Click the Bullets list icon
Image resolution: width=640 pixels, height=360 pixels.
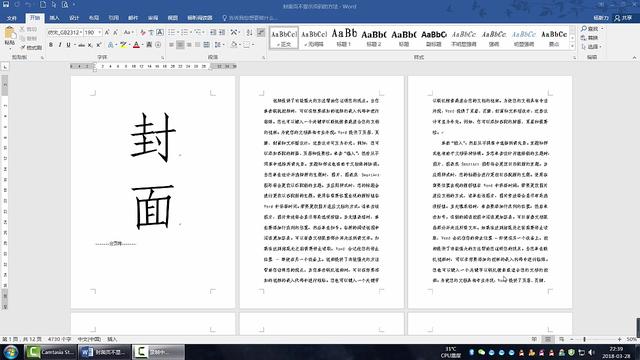click(x=171, y=32)
